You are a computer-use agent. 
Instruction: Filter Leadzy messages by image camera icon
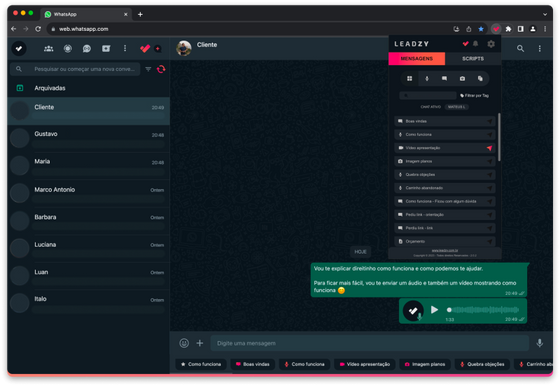coord(462,79)
